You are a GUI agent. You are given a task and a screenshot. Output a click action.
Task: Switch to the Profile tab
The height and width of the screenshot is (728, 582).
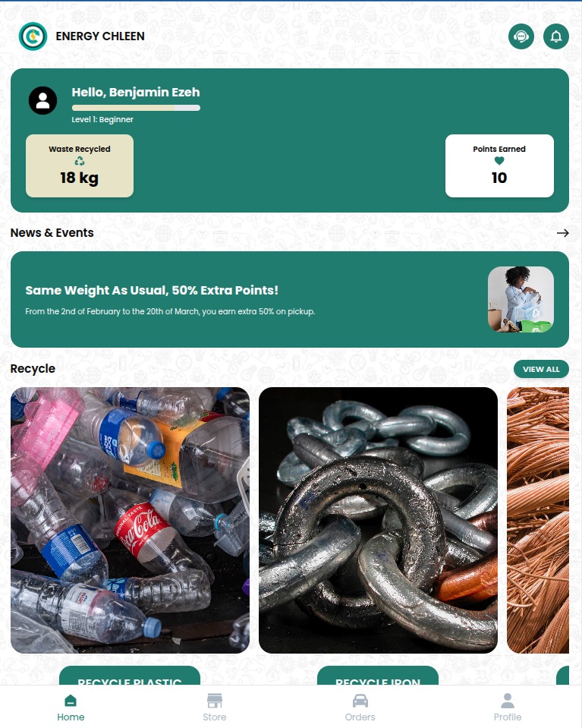[508, 707]
